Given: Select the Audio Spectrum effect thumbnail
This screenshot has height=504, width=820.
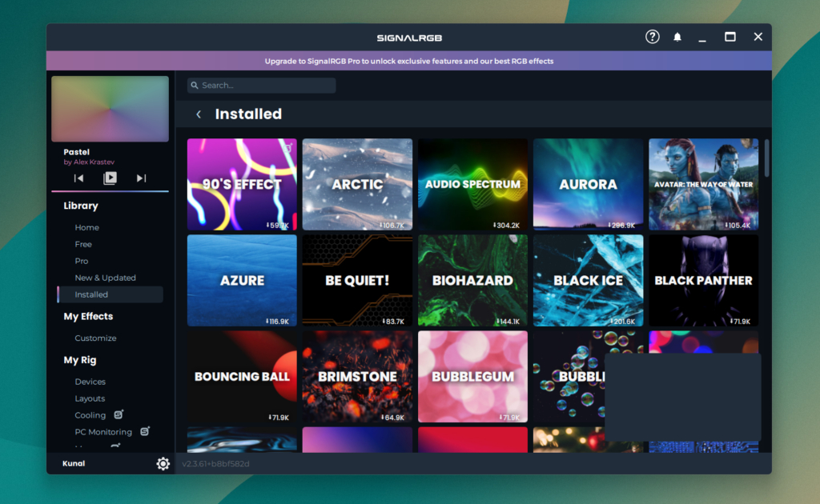Looking at the screenshot, I should (472, 184).
